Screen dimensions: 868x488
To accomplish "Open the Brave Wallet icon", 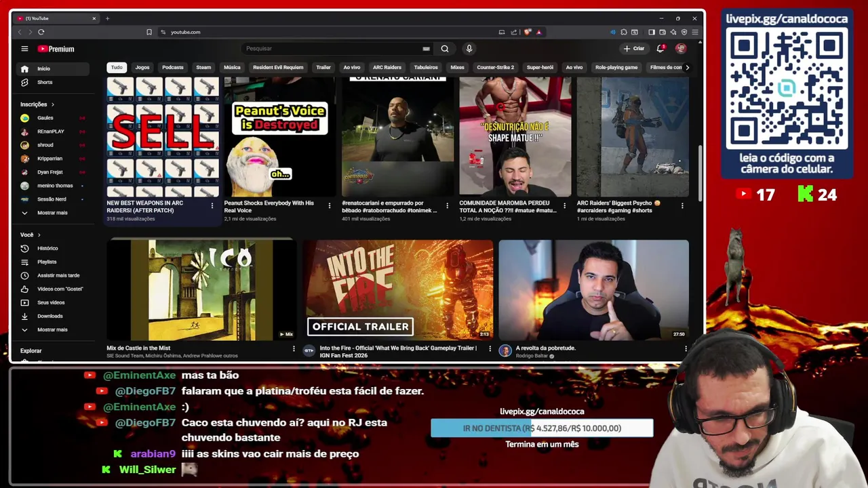I will click(663, 32).
